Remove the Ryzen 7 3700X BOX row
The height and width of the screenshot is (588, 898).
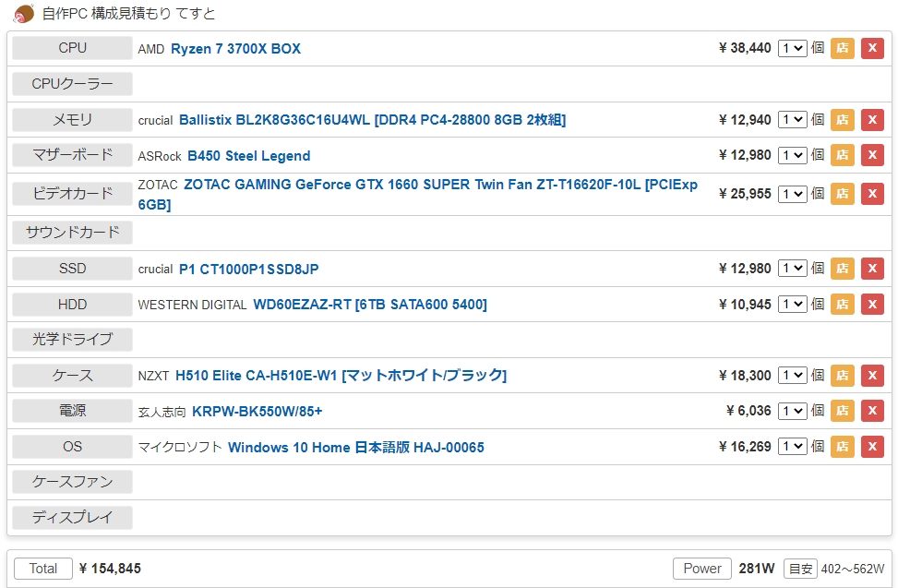pos(872,48)
